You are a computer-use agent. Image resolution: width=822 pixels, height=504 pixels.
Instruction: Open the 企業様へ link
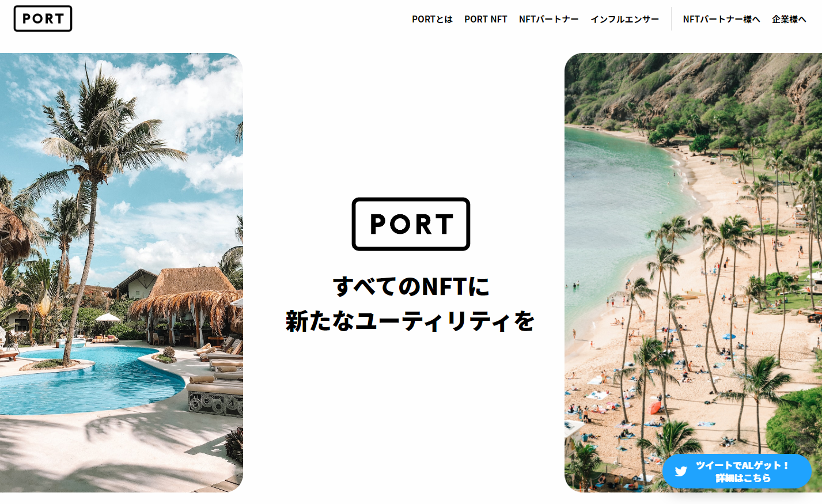[x=789, y=19]
